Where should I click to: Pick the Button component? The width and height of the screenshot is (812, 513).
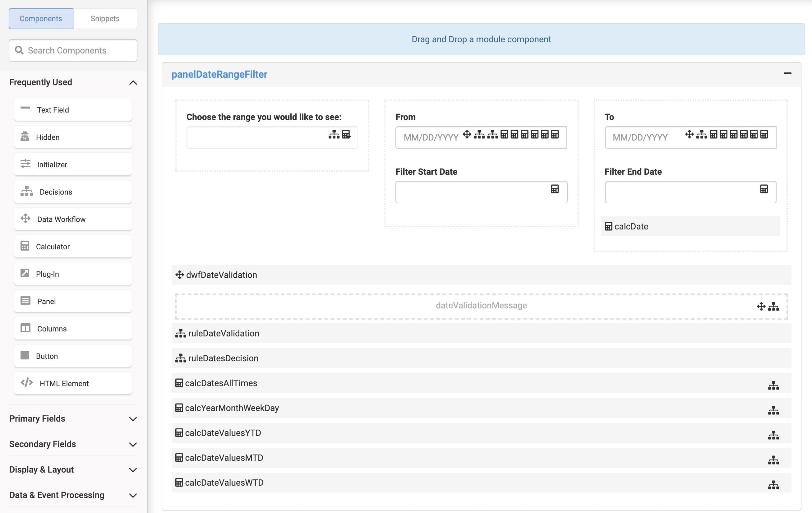[73, 356]
